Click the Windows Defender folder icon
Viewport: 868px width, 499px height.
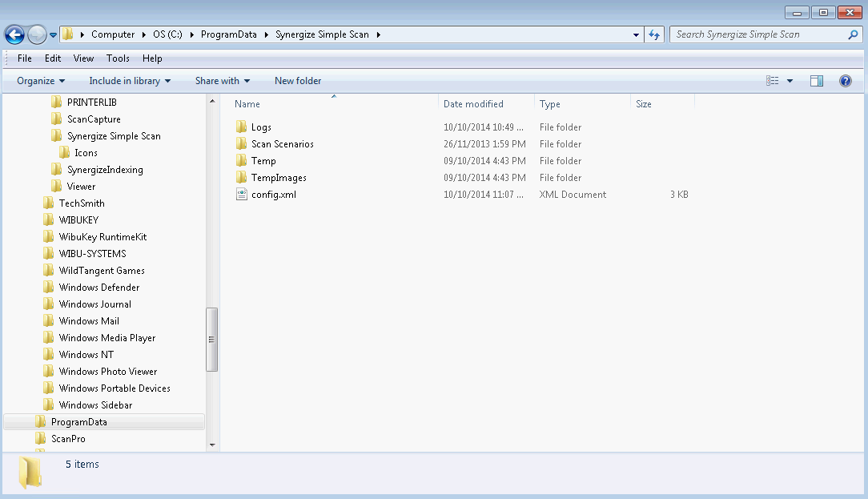(x=49, y=288)
